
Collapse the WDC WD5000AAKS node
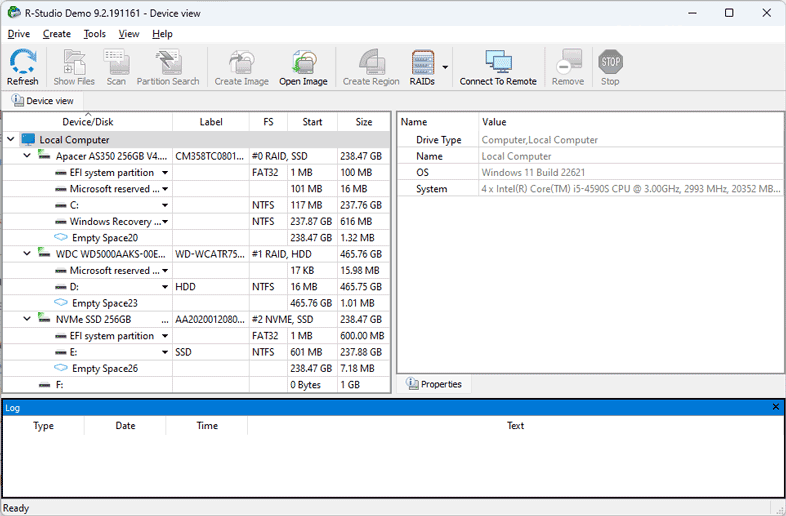coord(27,254)
